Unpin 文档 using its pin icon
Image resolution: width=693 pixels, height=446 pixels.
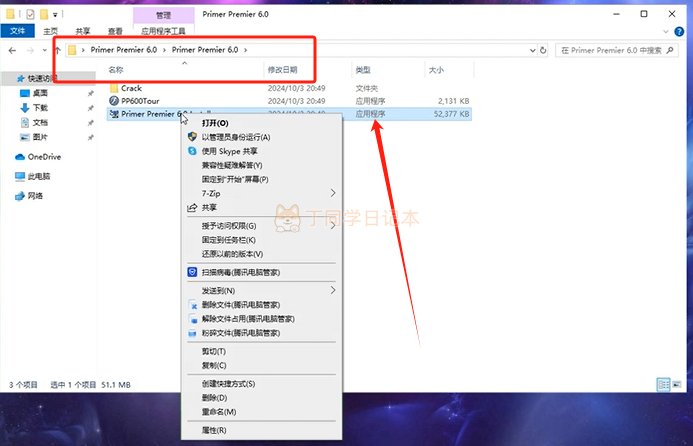click(91, 122)
